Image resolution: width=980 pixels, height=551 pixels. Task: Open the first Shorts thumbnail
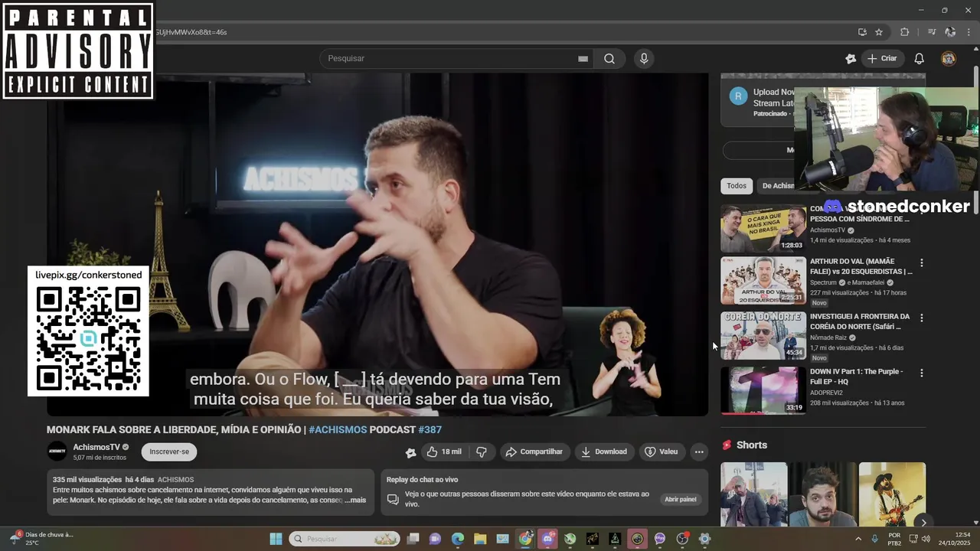coord(754,494)
